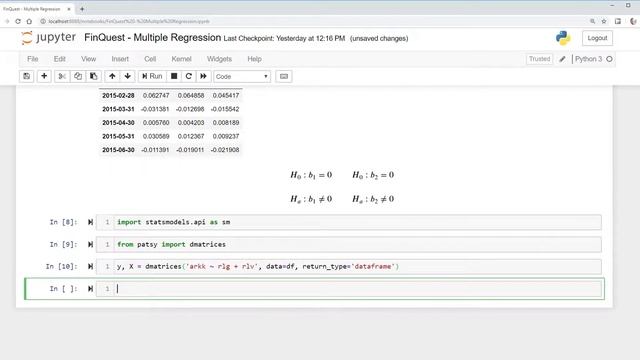The image size is (640, 360).
Task: Click the value 0.062747 in the table
Action: coord(156,95)
